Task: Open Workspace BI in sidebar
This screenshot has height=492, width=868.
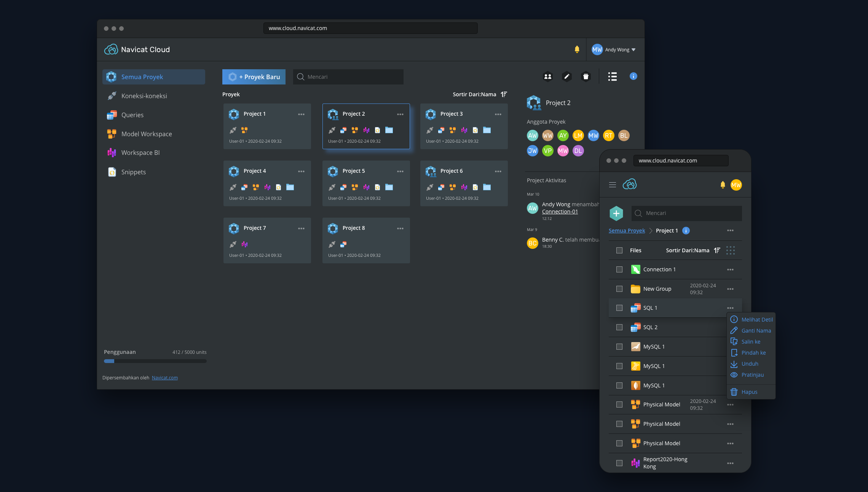Action: 154,153
